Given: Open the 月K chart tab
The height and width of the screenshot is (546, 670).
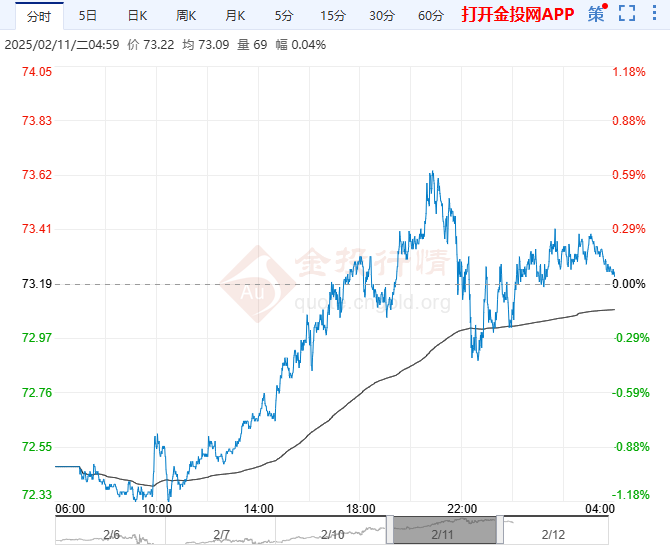Looking at the screenshot, I should (x=235, y=15).
